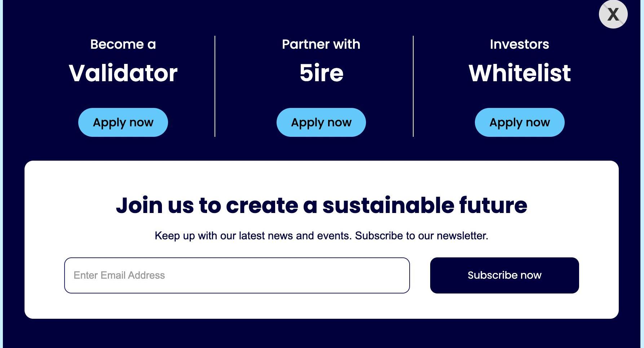
Task: Click the divider between 5ire and Whitelist
Action: pos(413,86)
